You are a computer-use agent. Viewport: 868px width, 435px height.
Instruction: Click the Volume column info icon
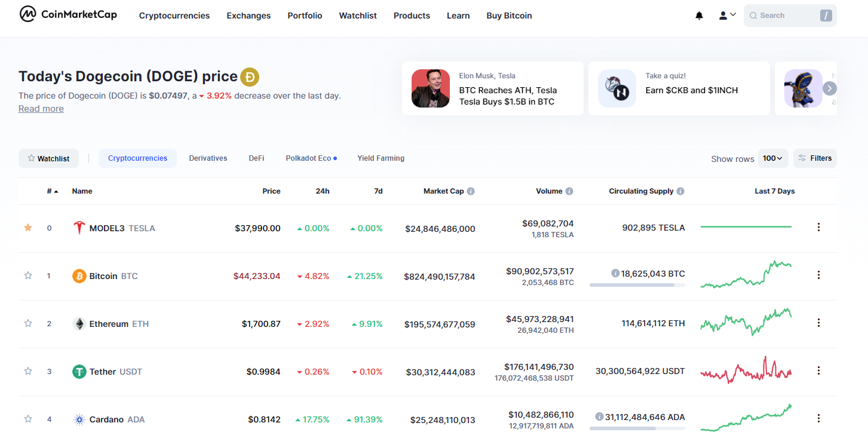tap(569, 191)
